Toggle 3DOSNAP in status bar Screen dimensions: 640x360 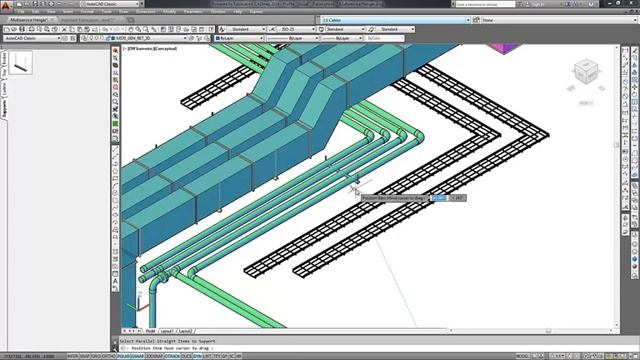(x=154, y=356)
